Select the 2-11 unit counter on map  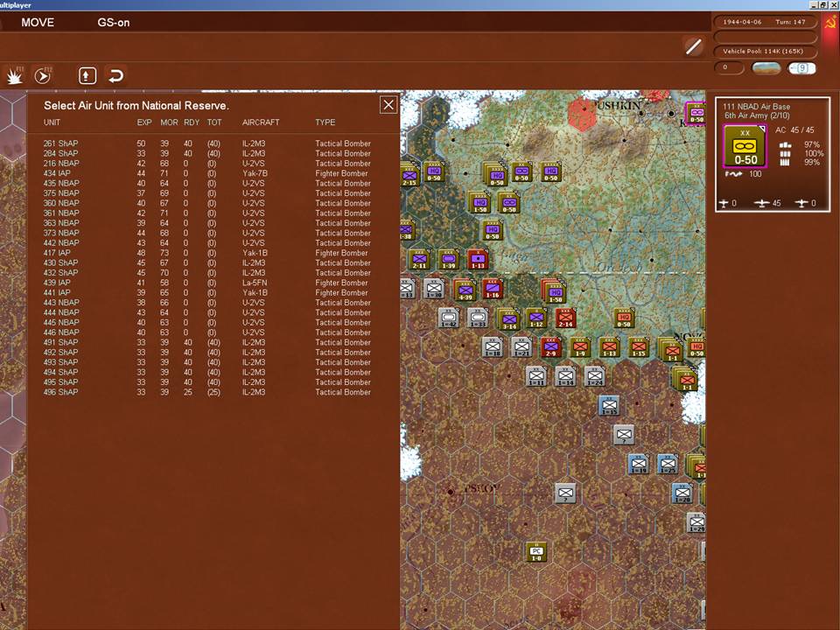pos(419,260)
